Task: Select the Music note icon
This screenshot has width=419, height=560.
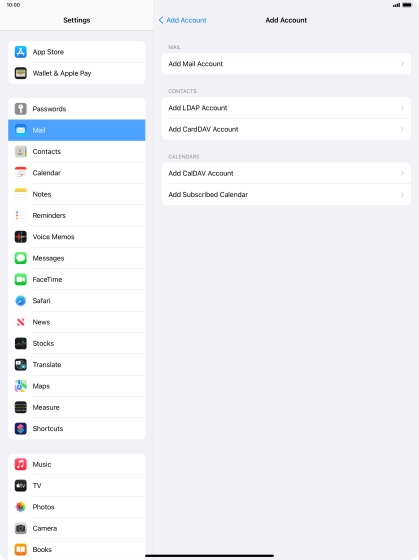Action: click(x=21, y=464)
